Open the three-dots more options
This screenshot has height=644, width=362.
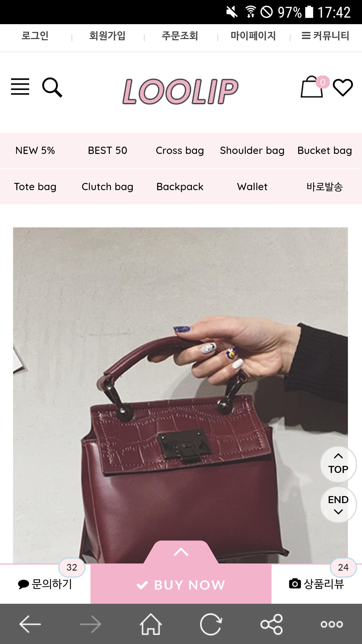332,624
